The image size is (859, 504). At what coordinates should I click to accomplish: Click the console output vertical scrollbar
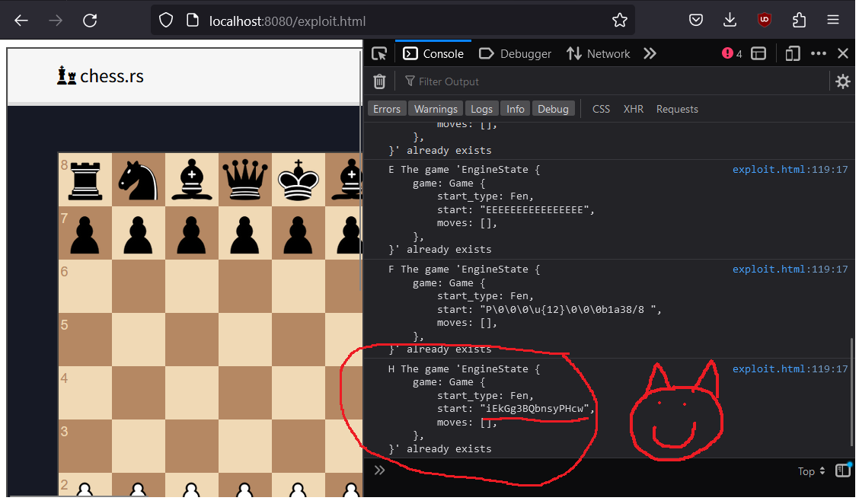click(851, 391)
